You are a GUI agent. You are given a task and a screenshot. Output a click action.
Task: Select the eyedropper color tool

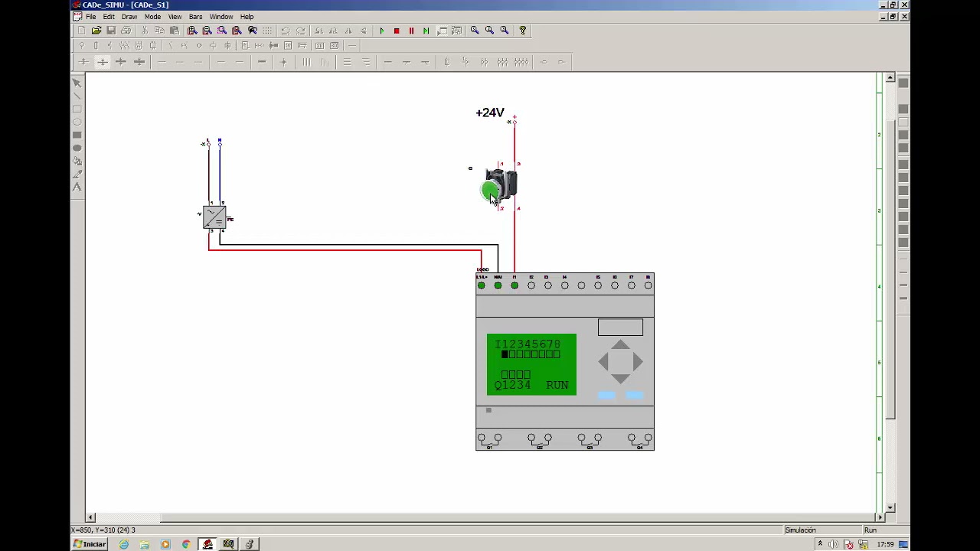(x=77, y=174)
